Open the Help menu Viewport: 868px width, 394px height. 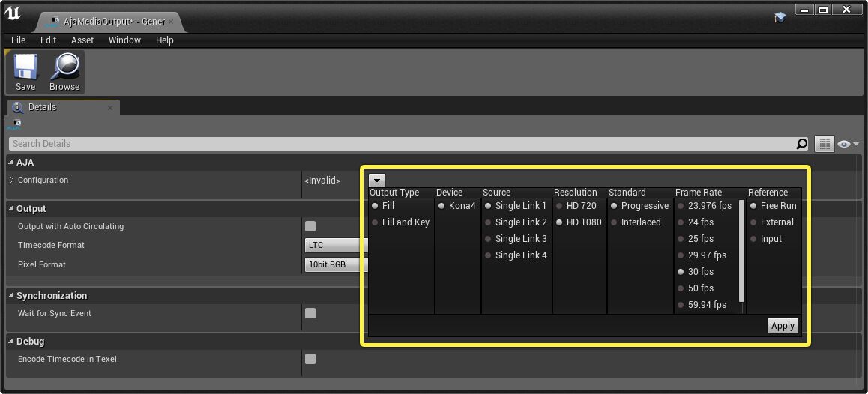click(164, 40)
